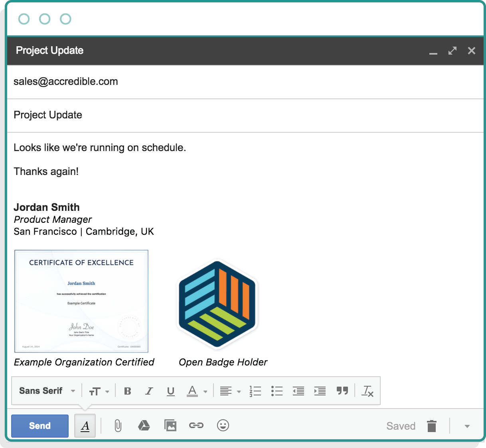486x448 pixels.
Task: Open the emoji picker
Action: click(223, 426)
